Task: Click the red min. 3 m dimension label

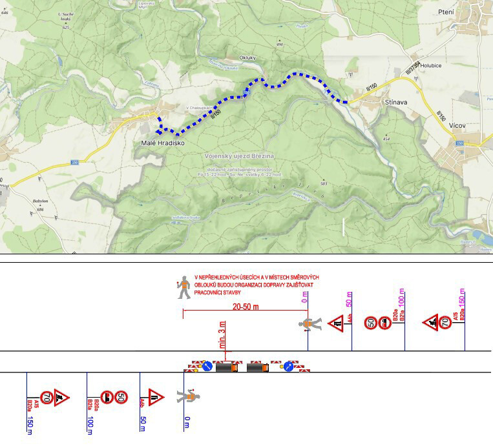Action: 222,335
